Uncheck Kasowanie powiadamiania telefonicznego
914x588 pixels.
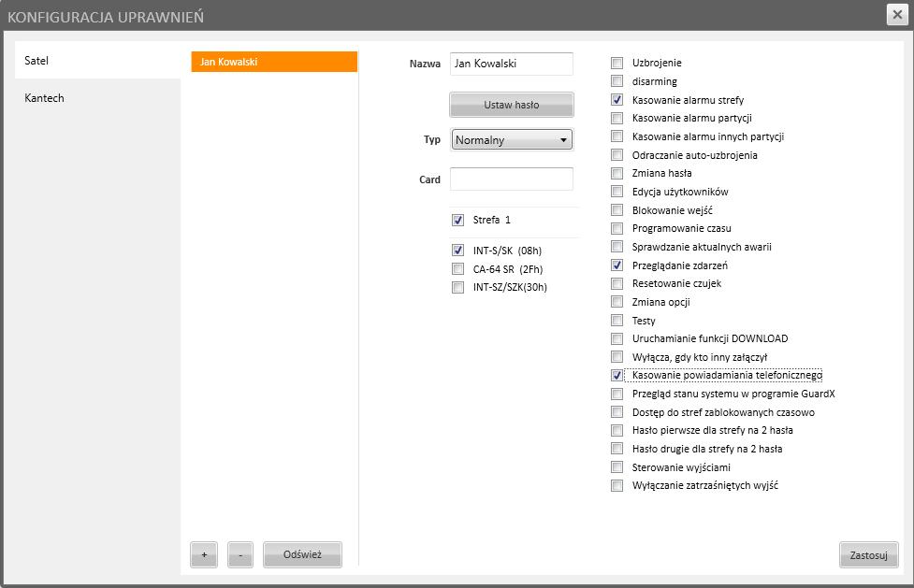pyautogui.click(x=617, y=375)
